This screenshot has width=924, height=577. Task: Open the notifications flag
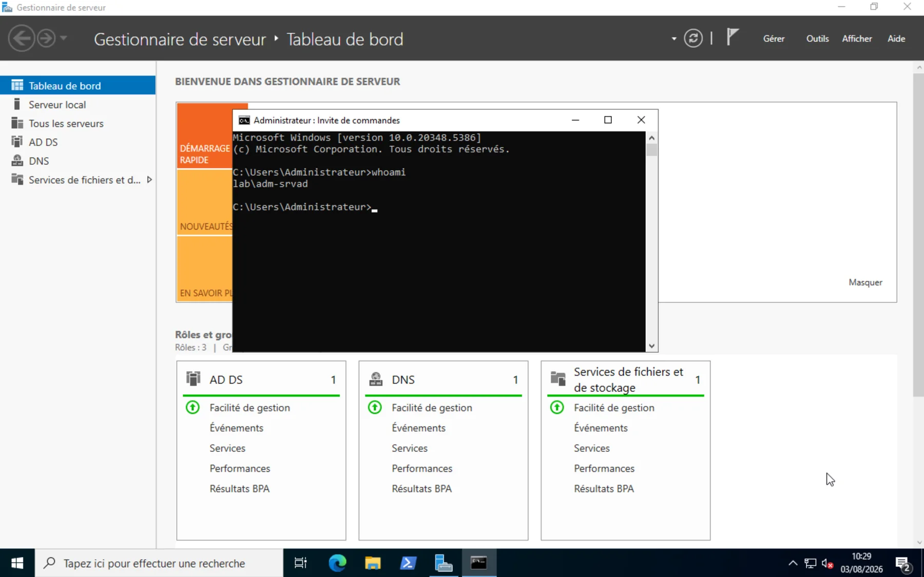(x=733, y=37)
